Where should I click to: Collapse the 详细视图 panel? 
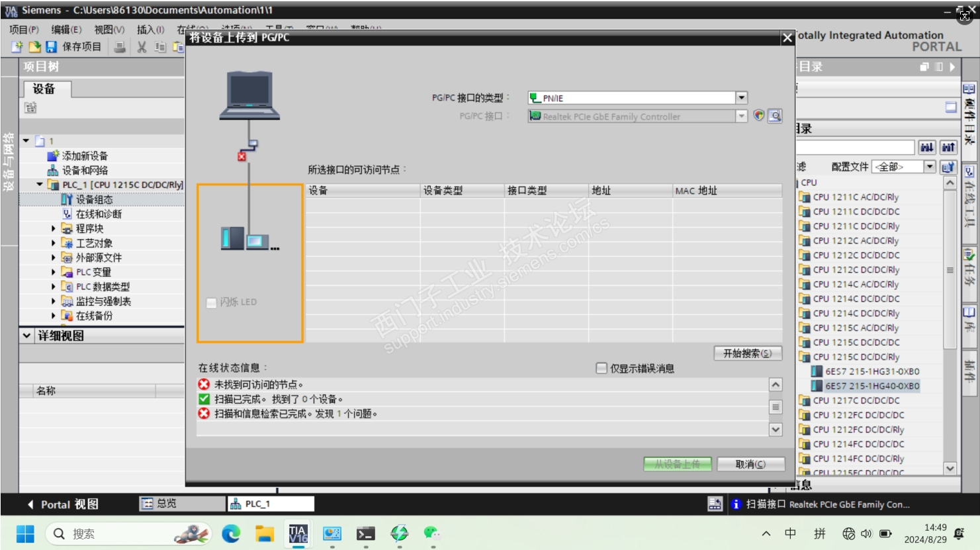[x=26, y=336]
